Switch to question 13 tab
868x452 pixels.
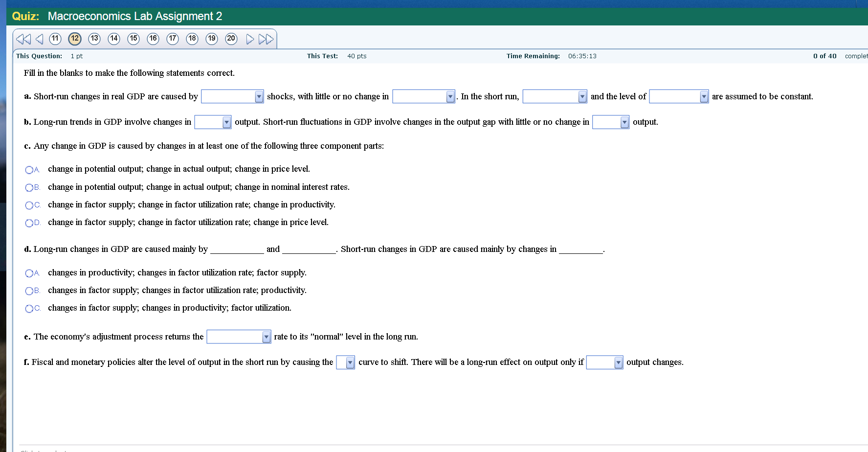pyautogui.click(x=94, y=39)
